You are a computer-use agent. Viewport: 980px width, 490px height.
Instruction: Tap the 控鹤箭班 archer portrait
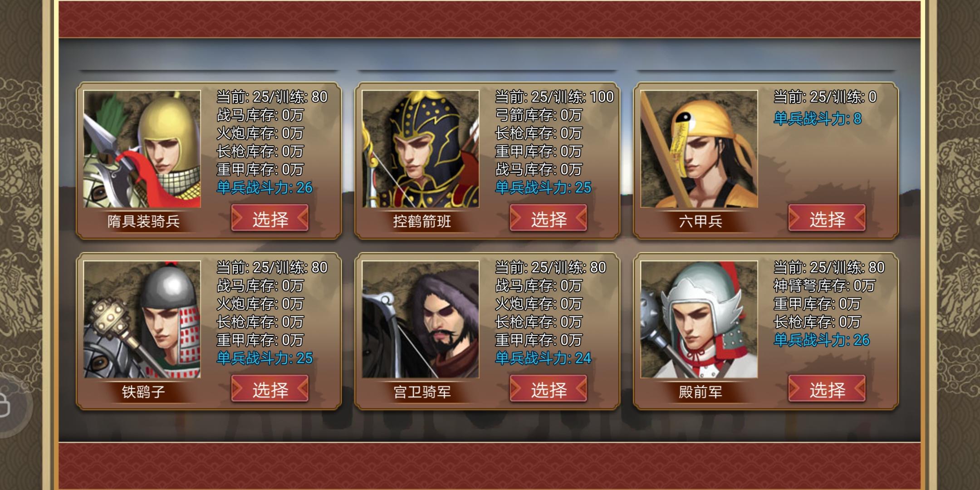pyautogui.click(x=421, y=149)
